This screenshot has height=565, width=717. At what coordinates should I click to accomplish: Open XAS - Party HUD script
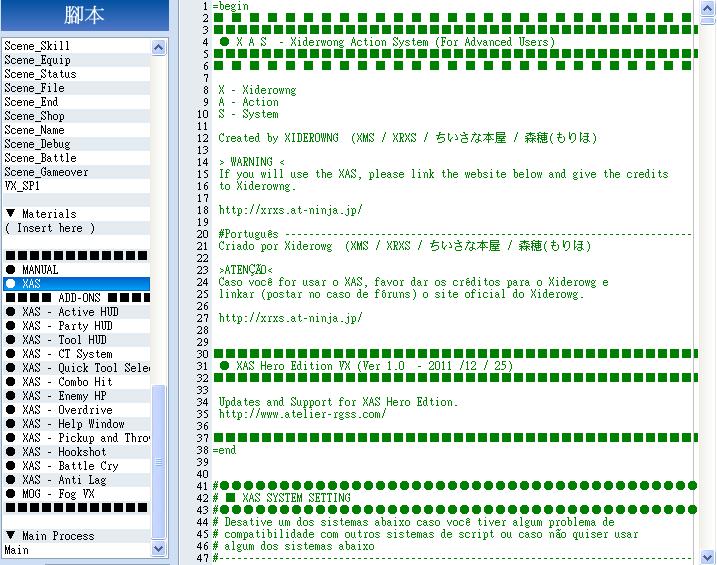pos(76,326)
